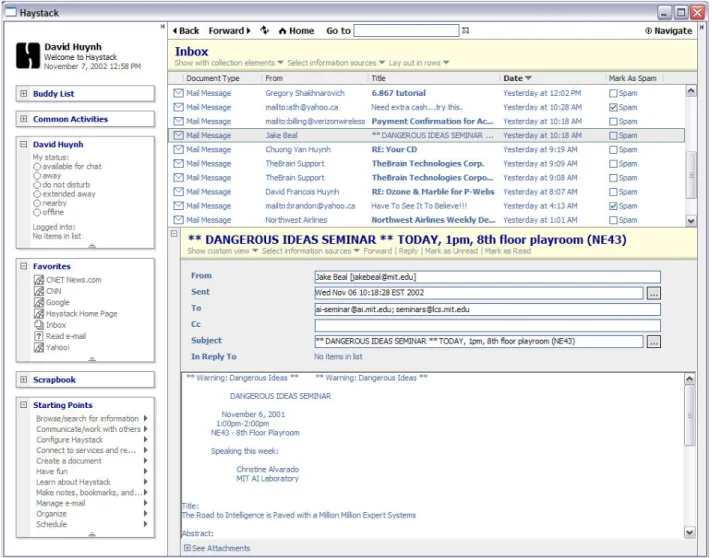Uncheck spam for Need extra cash message

coord(613,108)
